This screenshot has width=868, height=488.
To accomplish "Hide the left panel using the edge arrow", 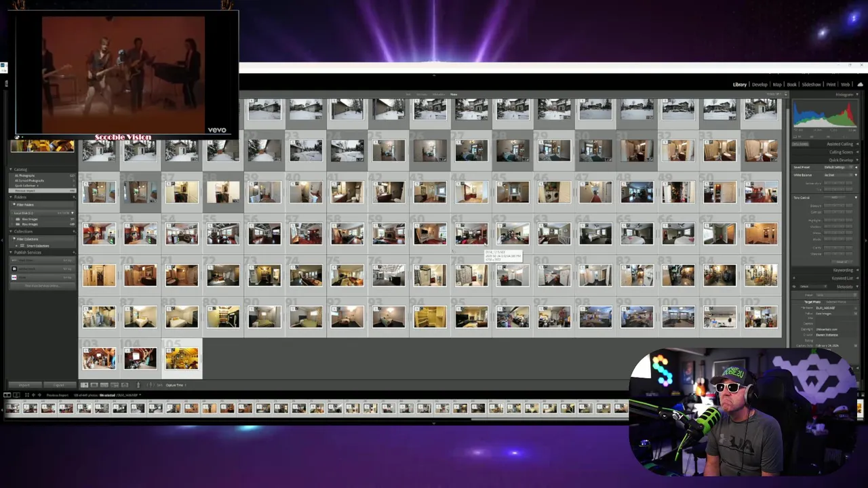I will coord(2,241).
